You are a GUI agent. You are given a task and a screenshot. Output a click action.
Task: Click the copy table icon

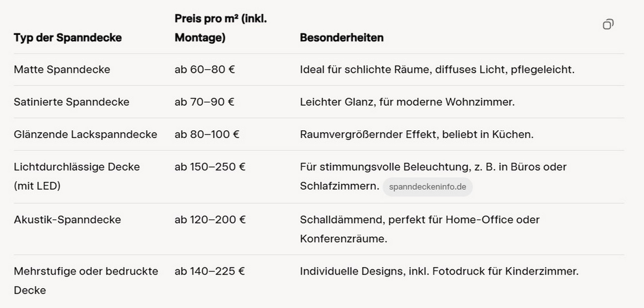(x=608, y=24)
